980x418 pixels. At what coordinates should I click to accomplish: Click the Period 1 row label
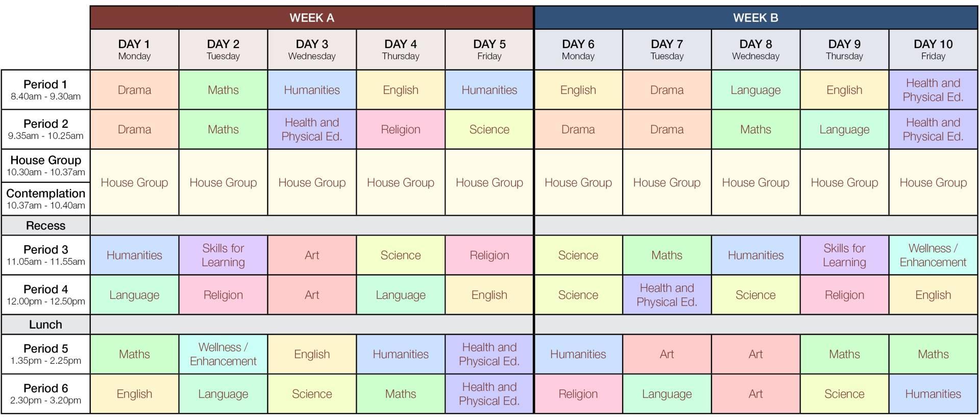45,90
